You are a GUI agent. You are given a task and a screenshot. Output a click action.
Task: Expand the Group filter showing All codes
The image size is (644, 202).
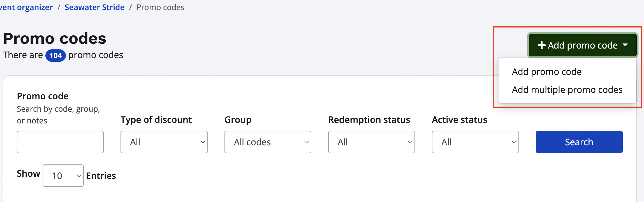click(268, 142)
